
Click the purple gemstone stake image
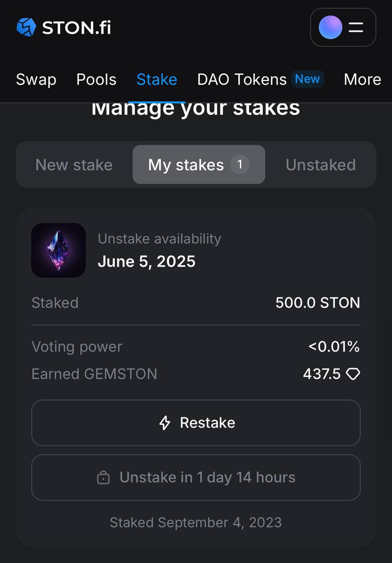59,250
